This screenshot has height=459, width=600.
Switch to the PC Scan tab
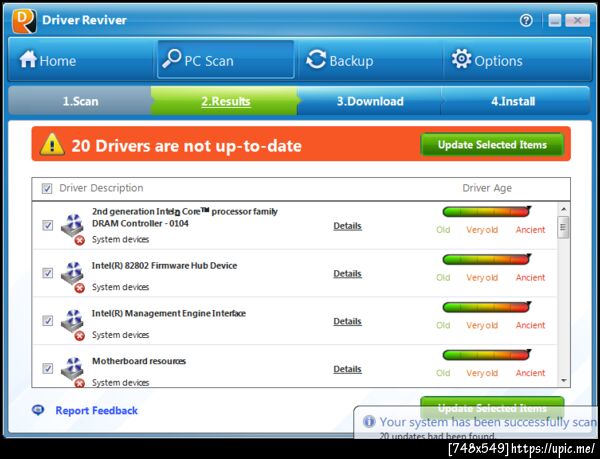226,60
